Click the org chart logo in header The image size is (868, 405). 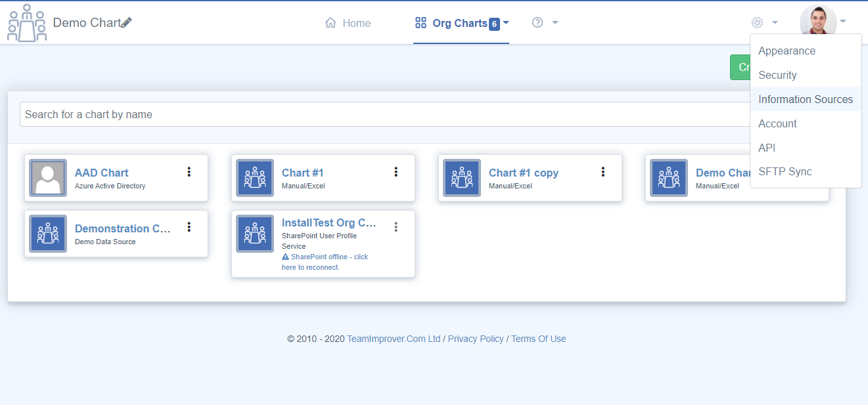(x=26, y=22)
